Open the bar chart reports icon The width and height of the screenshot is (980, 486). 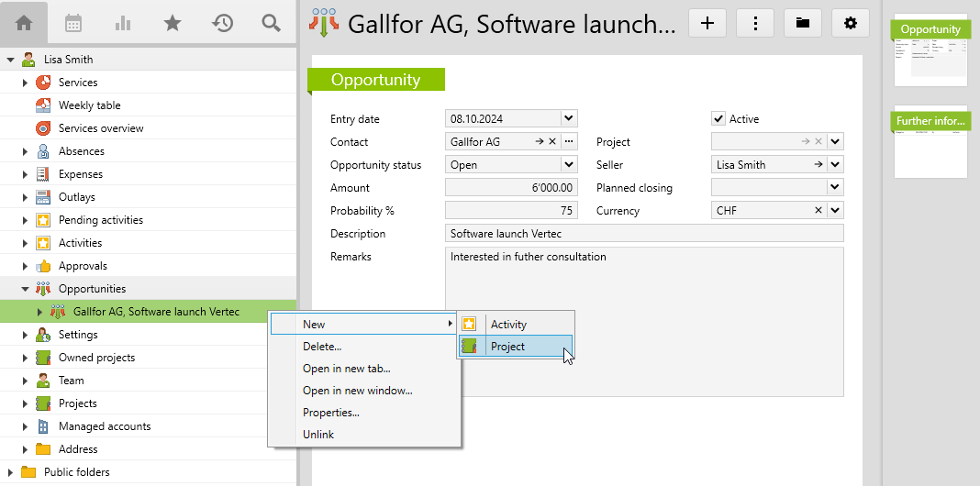(123, 23)
